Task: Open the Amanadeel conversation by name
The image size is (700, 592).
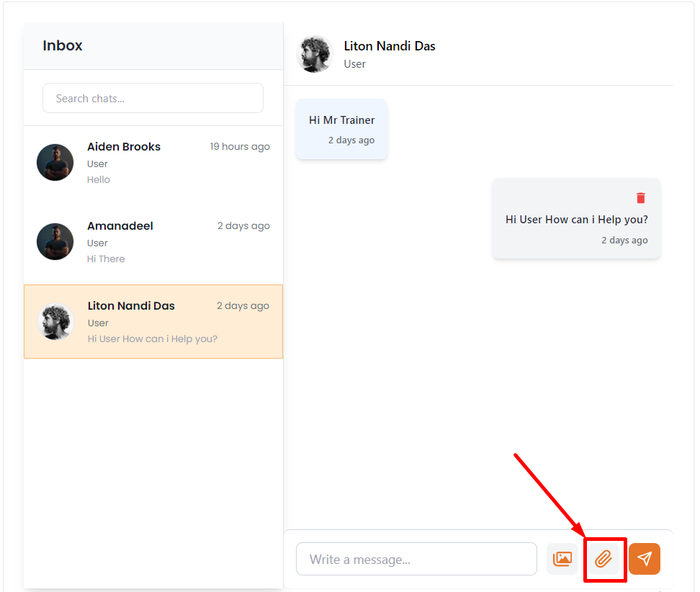Action: 120,226
